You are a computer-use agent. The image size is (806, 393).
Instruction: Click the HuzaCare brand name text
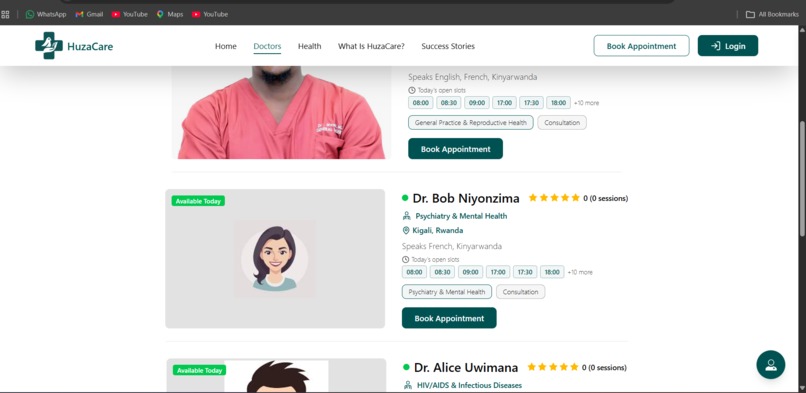click(x=90, y=46)
